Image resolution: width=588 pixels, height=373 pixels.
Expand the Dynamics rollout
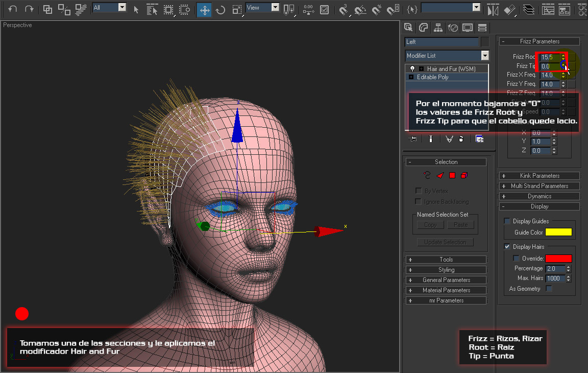coord(540,196)
